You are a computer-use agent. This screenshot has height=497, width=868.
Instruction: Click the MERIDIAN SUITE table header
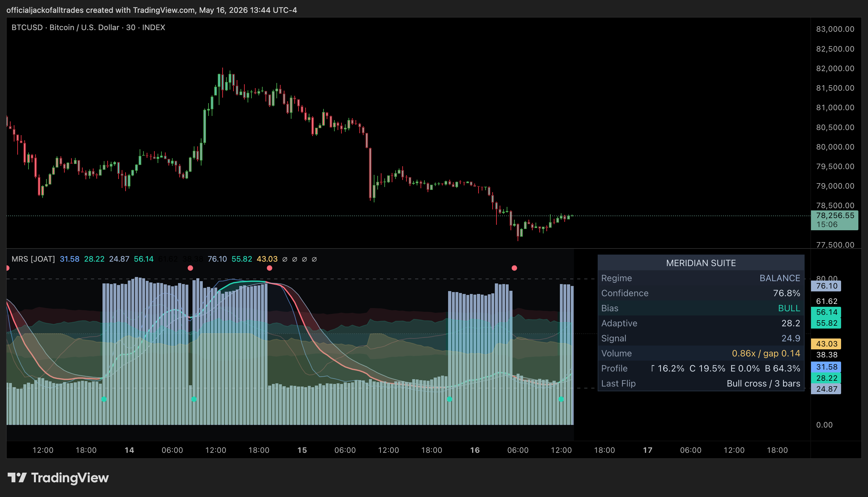tap(701, 263)
